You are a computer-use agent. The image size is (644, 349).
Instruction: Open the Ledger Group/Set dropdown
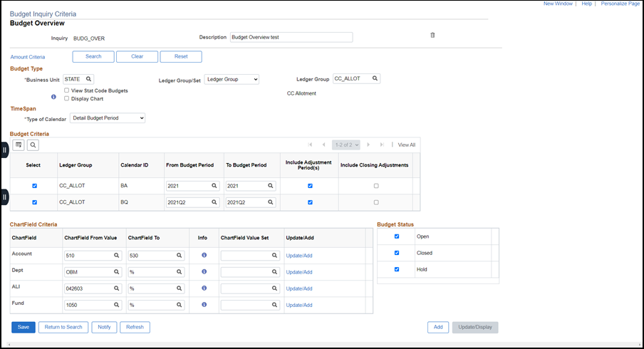pos(232,79)
